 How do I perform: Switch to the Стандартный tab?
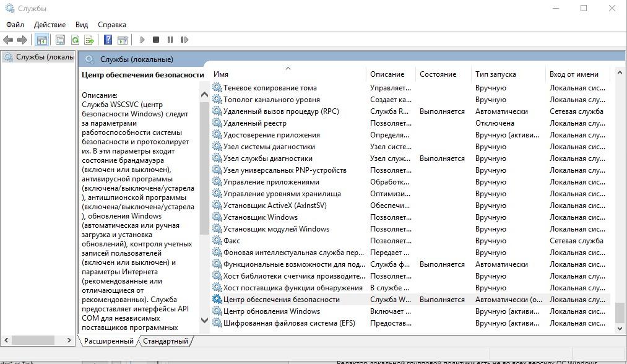(165, 341)
